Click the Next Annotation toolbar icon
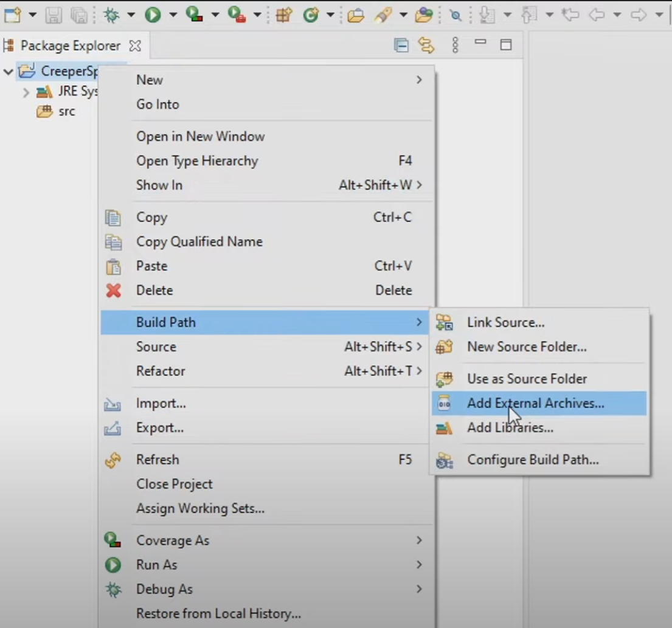Image resolution: width=672 pixels, height=628 pixels. pyautogui.click(x=487, y=15)
